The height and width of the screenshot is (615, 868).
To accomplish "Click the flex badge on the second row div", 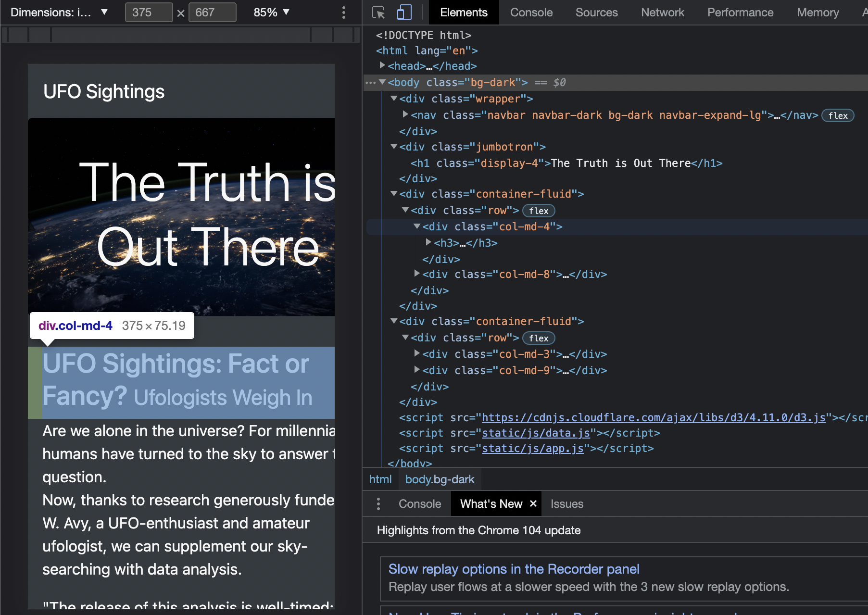I will tap(539, 338).
